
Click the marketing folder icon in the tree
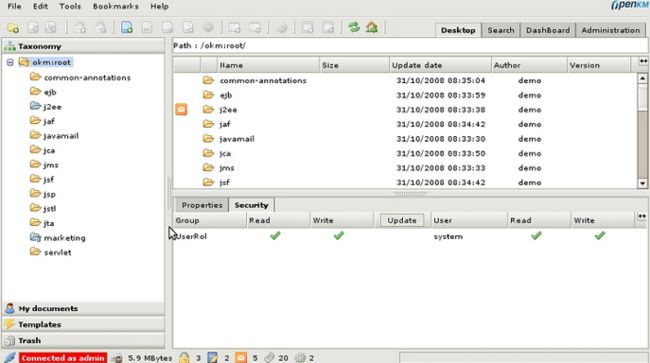pyautogui.click(x=36, y=237)
